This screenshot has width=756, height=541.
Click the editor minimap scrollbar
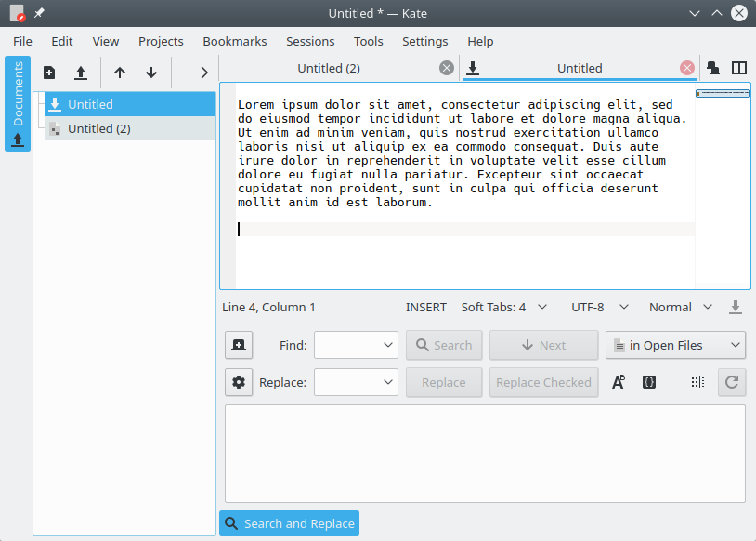[x=723, y=186]
